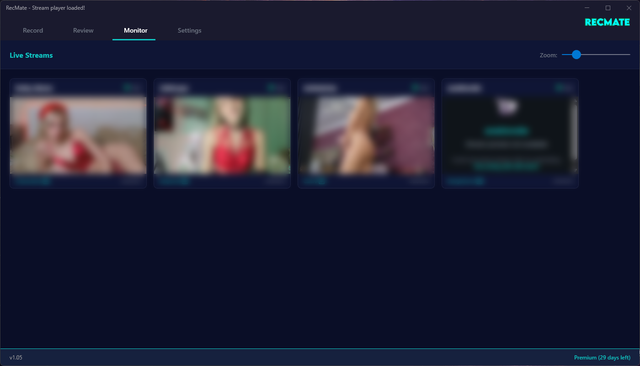Open the stream thumbnail with green wall
Screen dimensions: 640x366
coord(222,135)
